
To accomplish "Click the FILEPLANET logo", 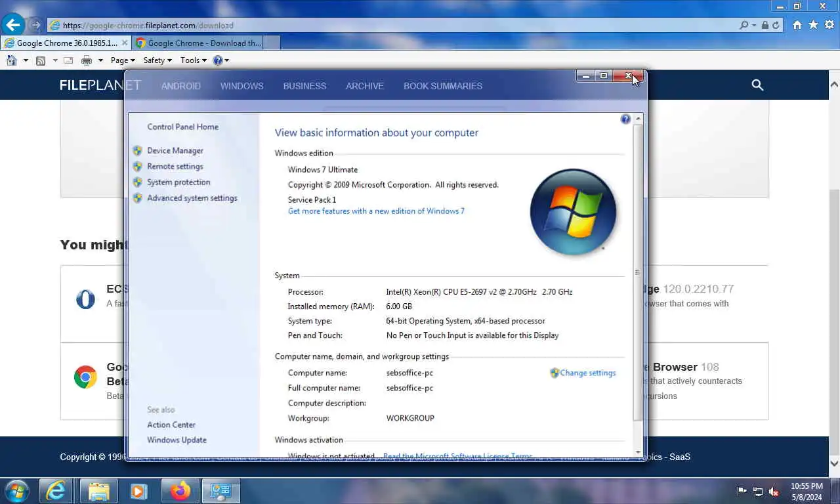I will coord(100,85).
